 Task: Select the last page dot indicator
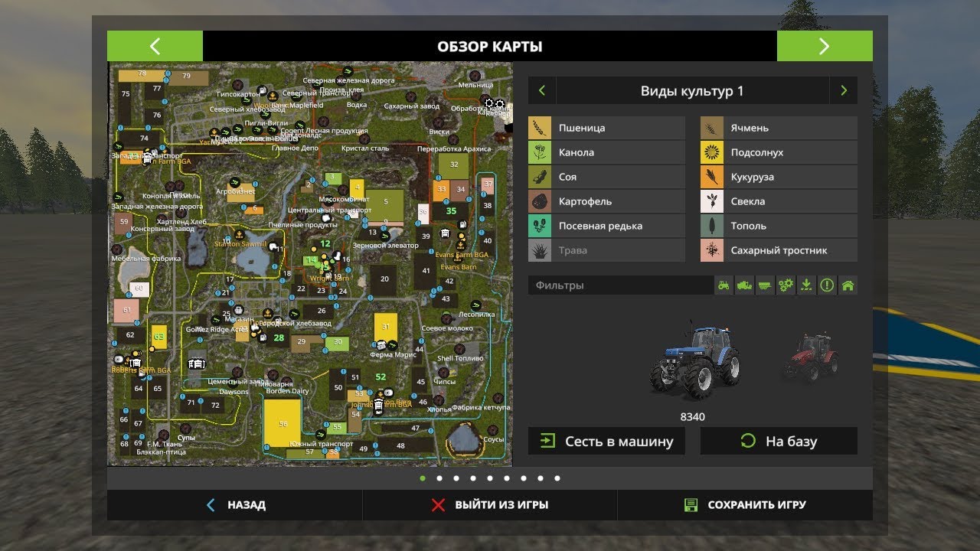[557, 478]
